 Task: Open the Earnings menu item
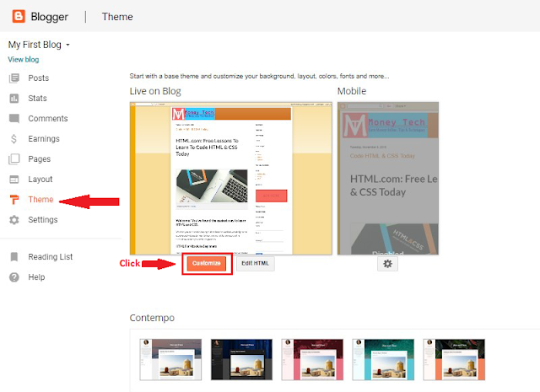pyautogui.click(x=44, y=139)
